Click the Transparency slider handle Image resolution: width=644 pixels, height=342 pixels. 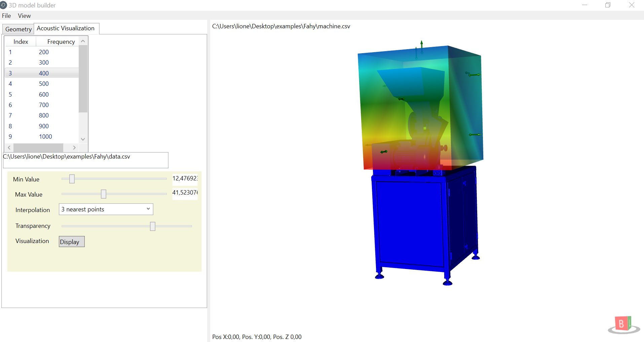(153, 226)
